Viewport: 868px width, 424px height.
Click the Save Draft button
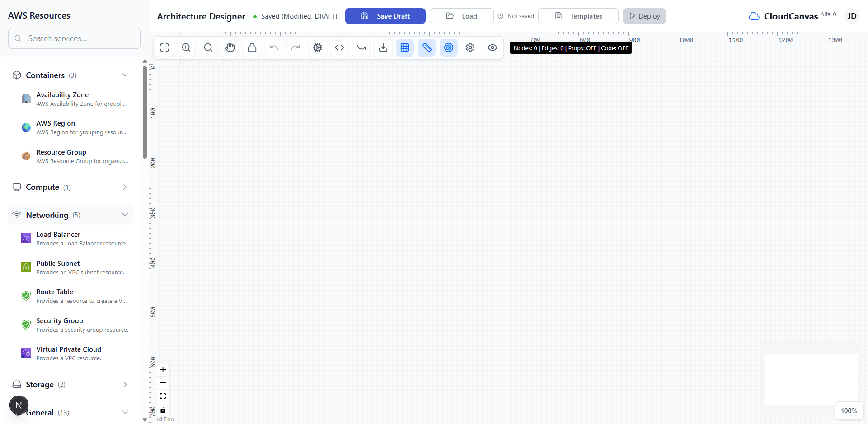point(385,16)
